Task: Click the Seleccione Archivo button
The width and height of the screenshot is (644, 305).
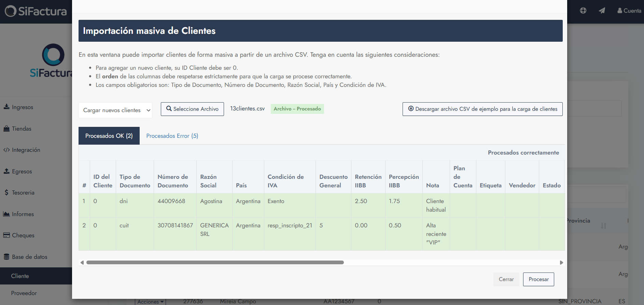Action: pos(192,109)
